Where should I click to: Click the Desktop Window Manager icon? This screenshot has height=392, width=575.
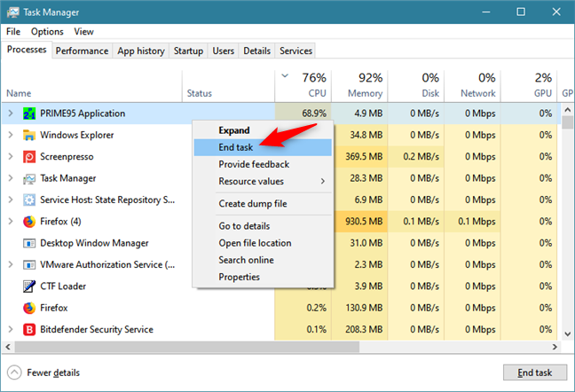29,243
